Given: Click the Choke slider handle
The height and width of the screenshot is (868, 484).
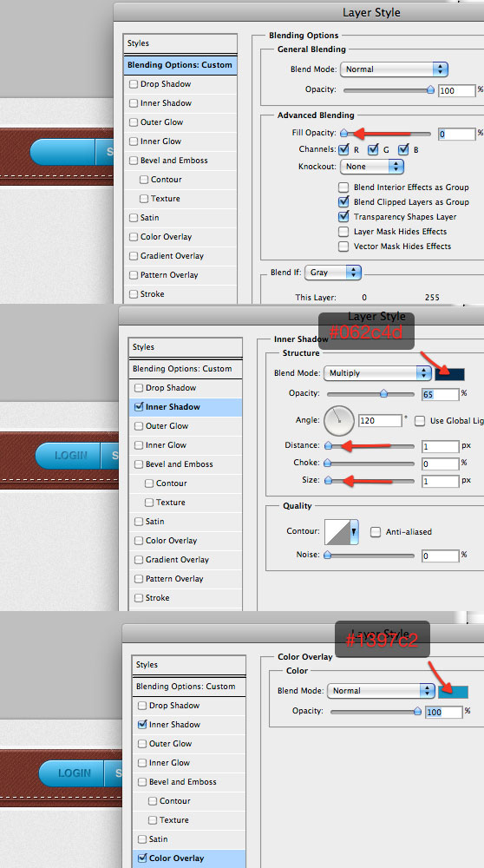Looking at the screenshot, I should click(x=328, y=463).
